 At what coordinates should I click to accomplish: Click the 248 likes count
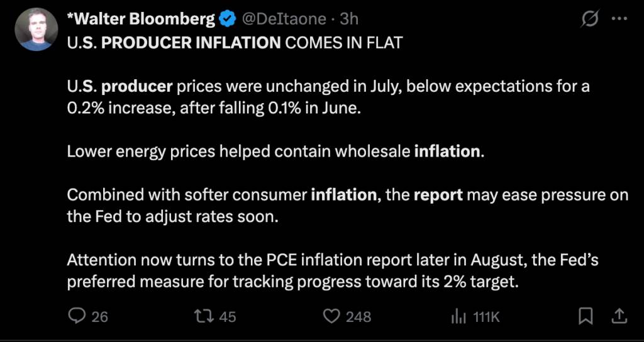tap(358, 317)
